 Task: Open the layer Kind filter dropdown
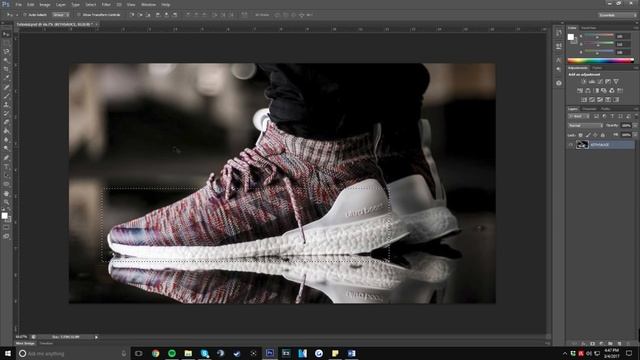[x=579, y=116]
